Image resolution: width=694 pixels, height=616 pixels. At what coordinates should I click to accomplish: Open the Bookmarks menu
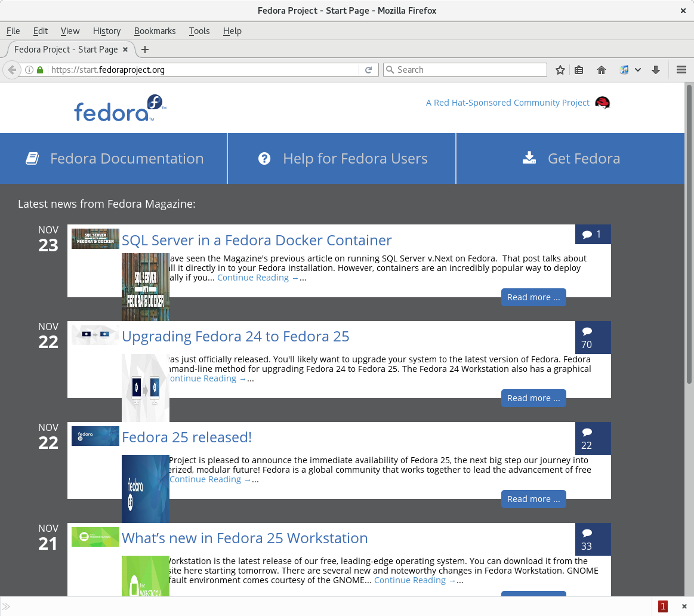[x=155, y=31]
